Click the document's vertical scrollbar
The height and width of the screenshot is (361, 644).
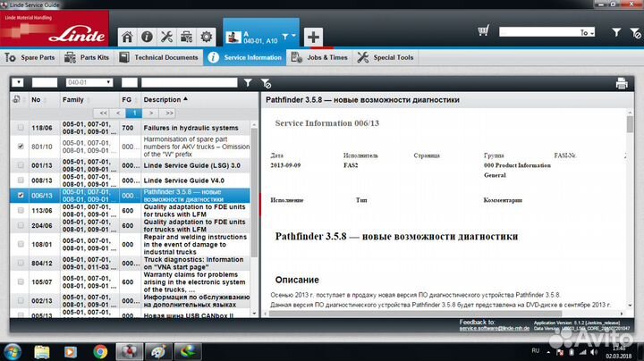(x=630, y=124)
